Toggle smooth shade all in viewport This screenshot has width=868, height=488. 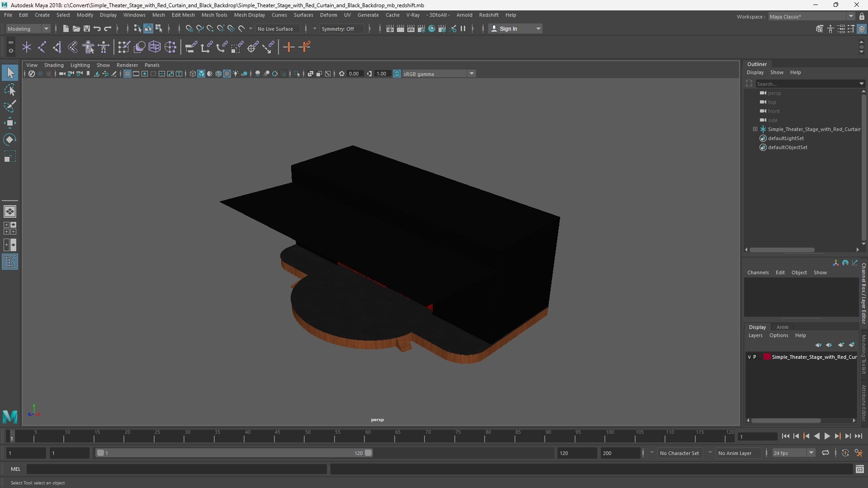click(201, 74)
